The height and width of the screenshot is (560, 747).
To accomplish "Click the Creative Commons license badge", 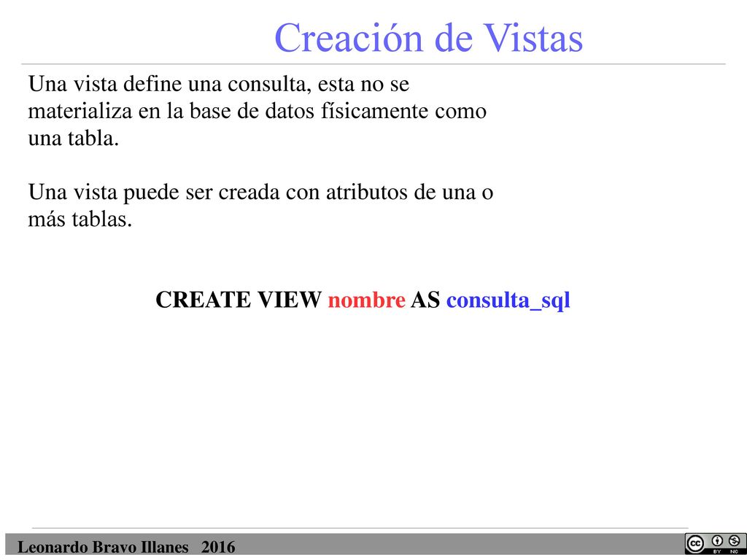I will 715,544.
